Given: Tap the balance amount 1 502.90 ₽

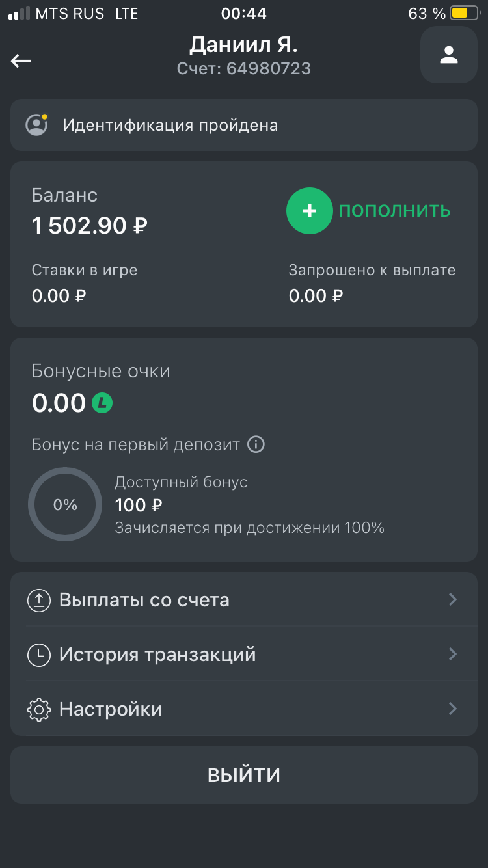Looking at the screenshot, I should tap(90, 226).
